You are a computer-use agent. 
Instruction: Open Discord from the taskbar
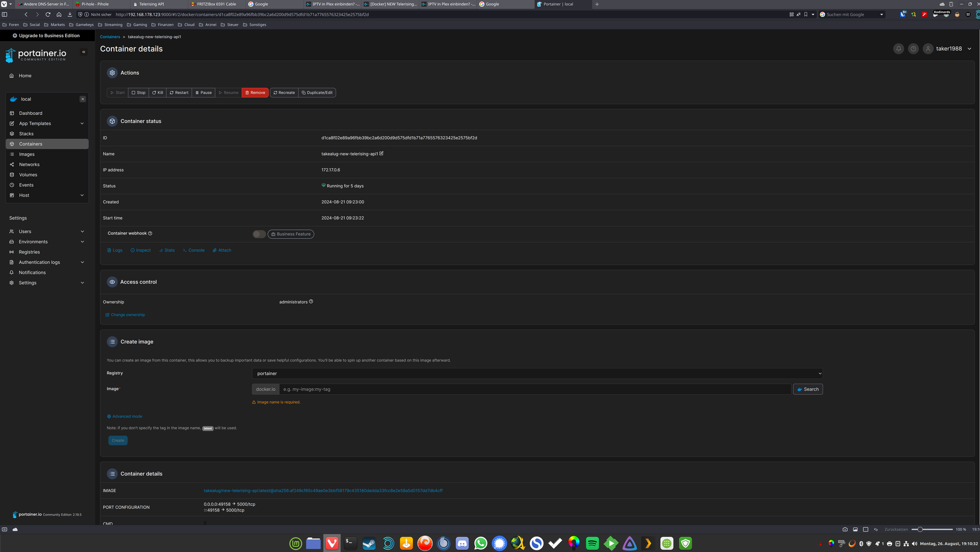pos(462,543)
